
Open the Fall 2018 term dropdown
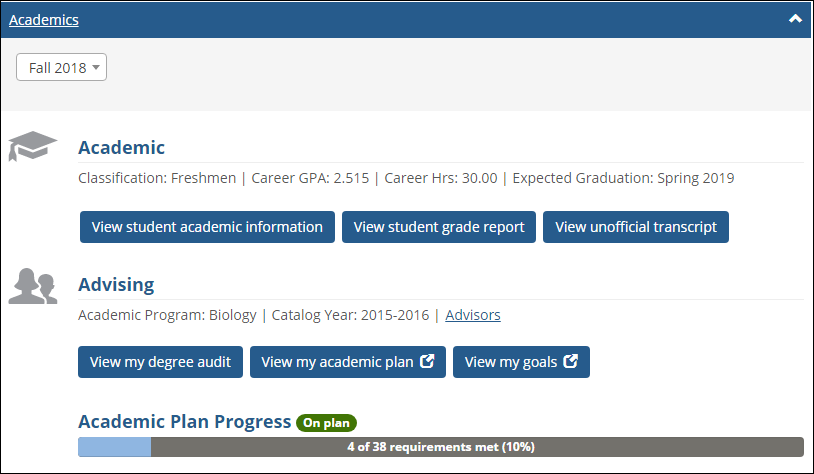tap(61, 67)
